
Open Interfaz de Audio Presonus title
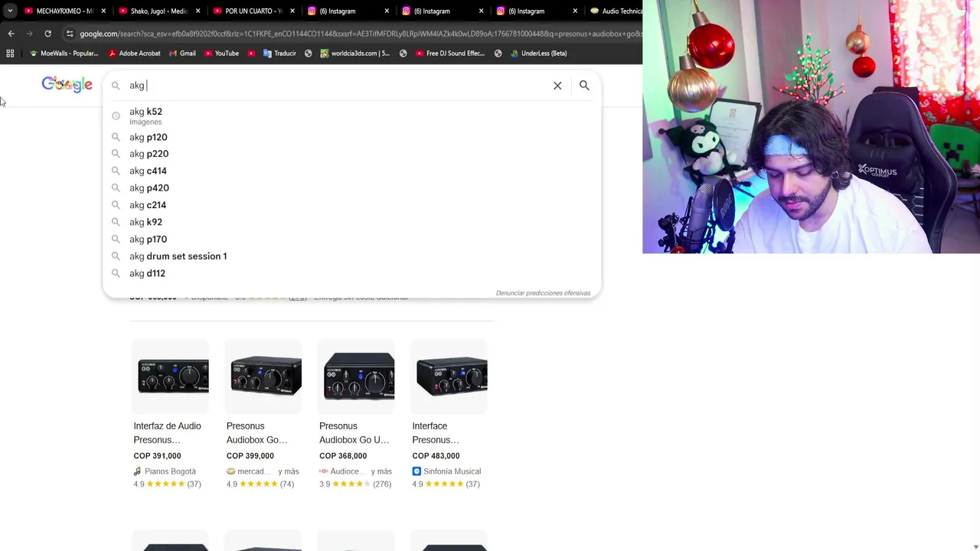tap(167, 433)
